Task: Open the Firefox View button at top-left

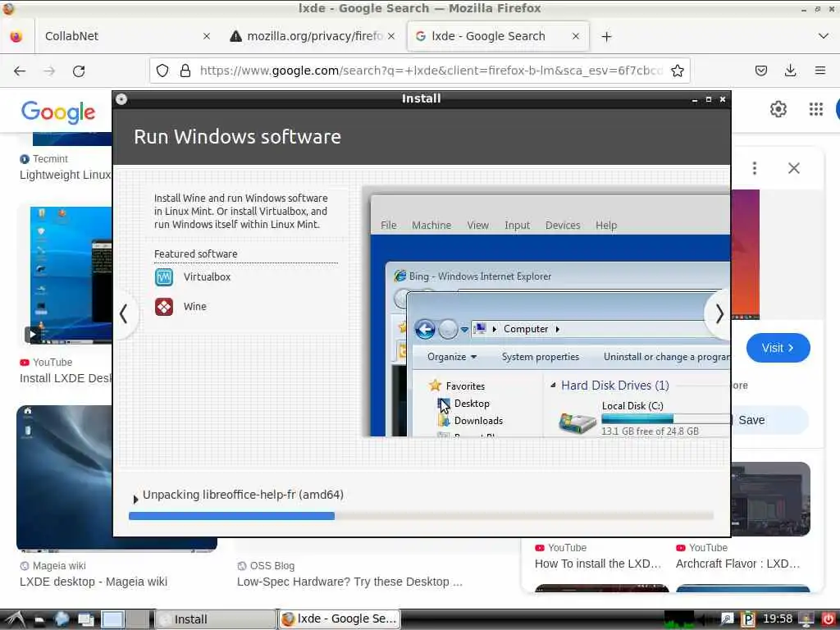Action: pyautogui.click(x=16, y=36)
